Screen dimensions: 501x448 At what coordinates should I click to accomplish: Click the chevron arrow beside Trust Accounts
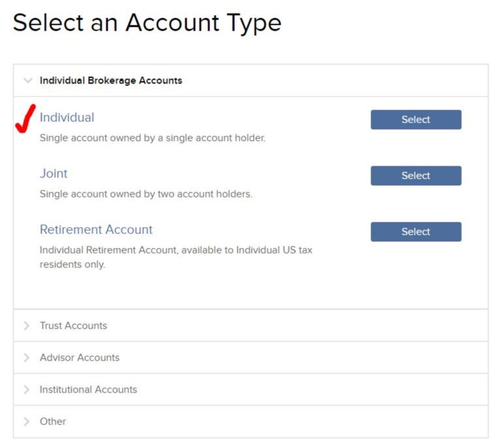[27, 325]
